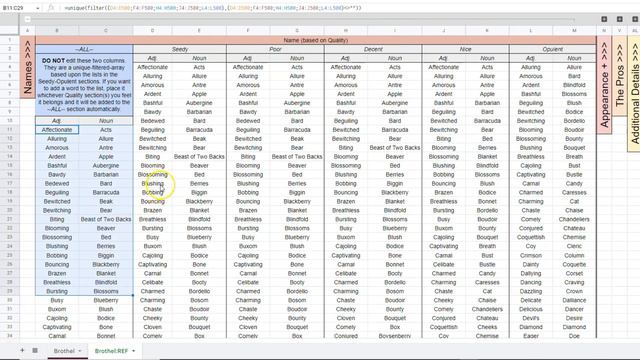The width and height of the screenshot is (640, 360).
Task: Add a new sheet with the plus icon
Action: click(x=22, y=350)
